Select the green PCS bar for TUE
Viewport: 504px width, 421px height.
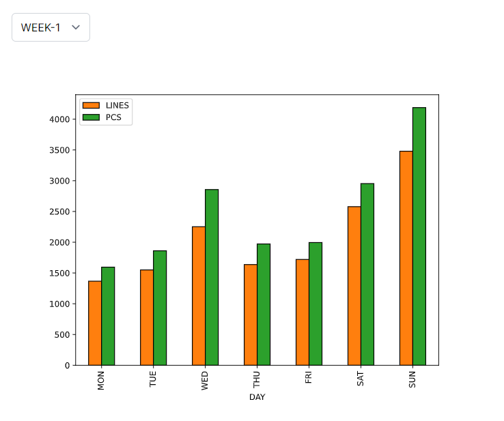(160, 308)
